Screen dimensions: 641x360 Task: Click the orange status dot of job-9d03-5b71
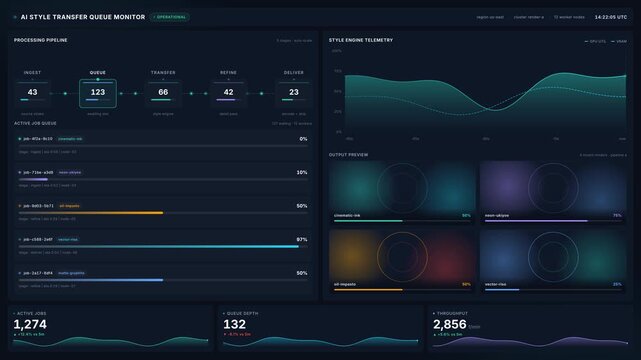click(x=20, y=206)
